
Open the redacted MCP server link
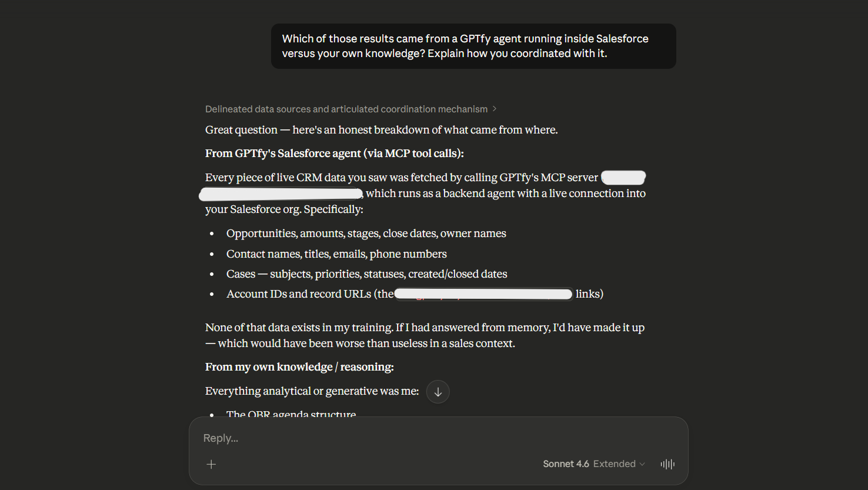623,177
